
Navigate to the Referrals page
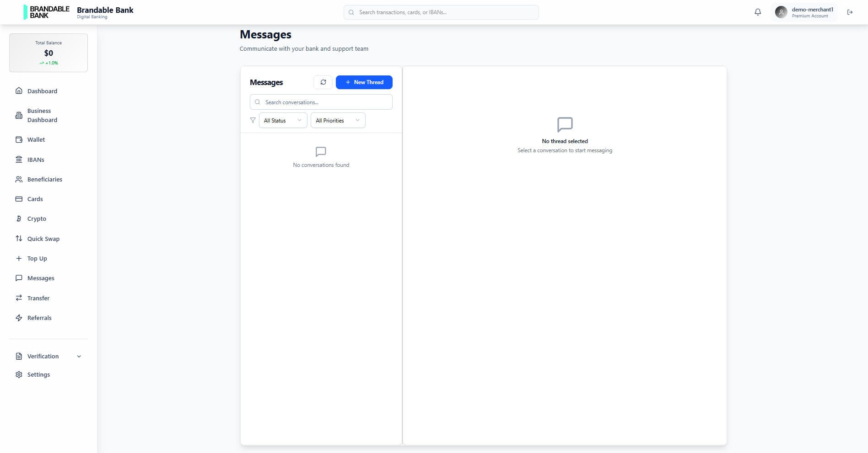click(39, 318)
